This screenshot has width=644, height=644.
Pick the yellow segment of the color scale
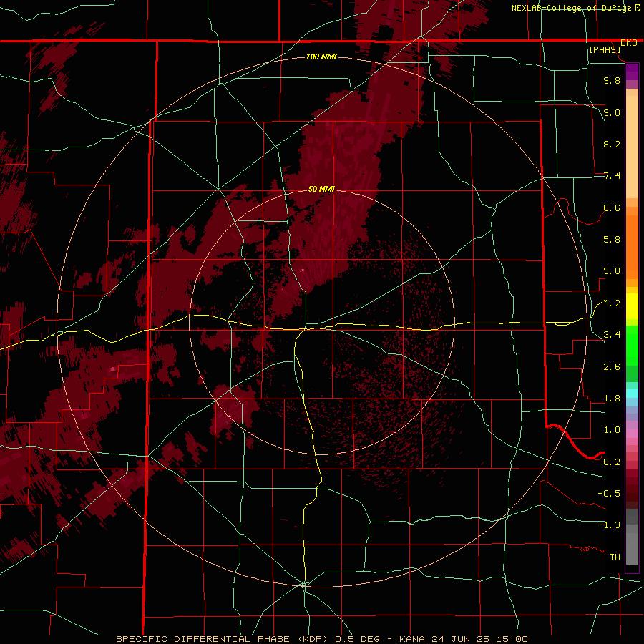pos(632,306)
